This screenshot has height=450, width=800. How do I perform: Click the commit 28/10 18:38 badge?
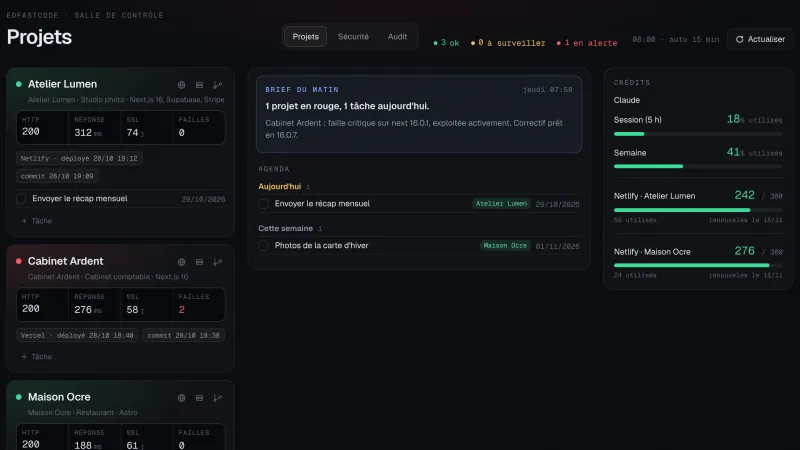[x=184, y=336]
